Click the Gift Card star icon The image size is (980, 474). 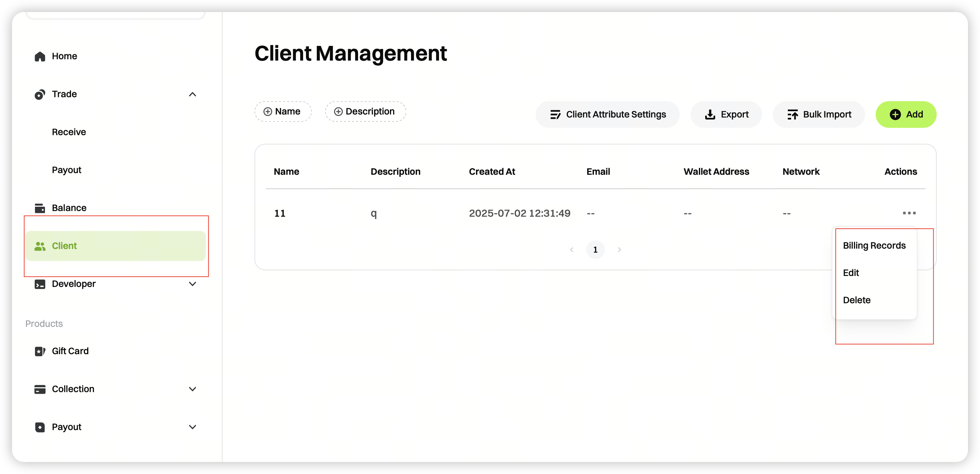[40, 351]
